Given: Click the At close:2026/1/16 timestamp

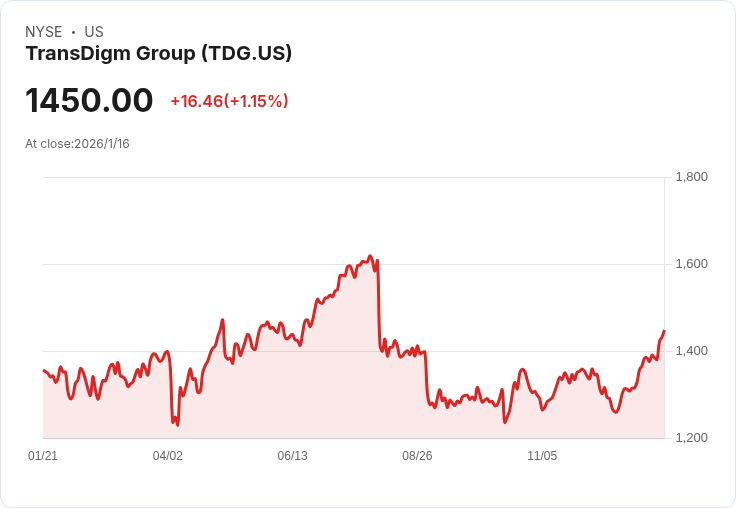Looking at the screenshot, I should pyautogui.click(x=77, y=144).
